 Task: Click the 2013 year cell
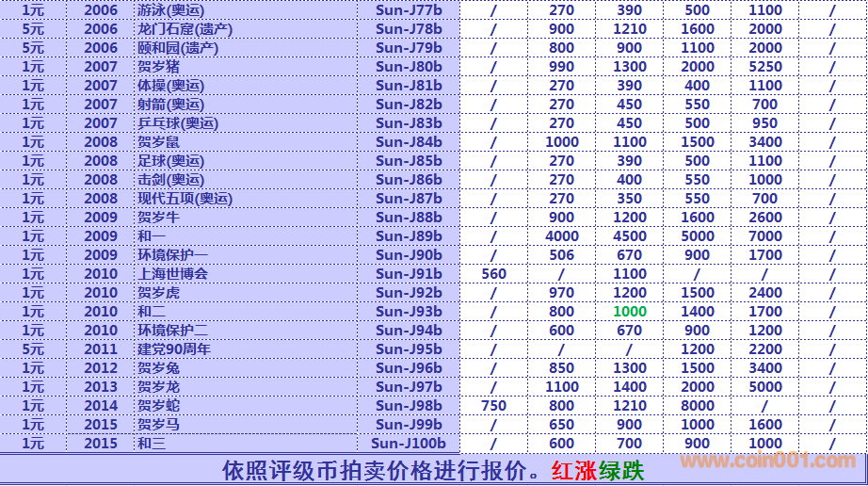pyautogui.click(x=101, y=387)
